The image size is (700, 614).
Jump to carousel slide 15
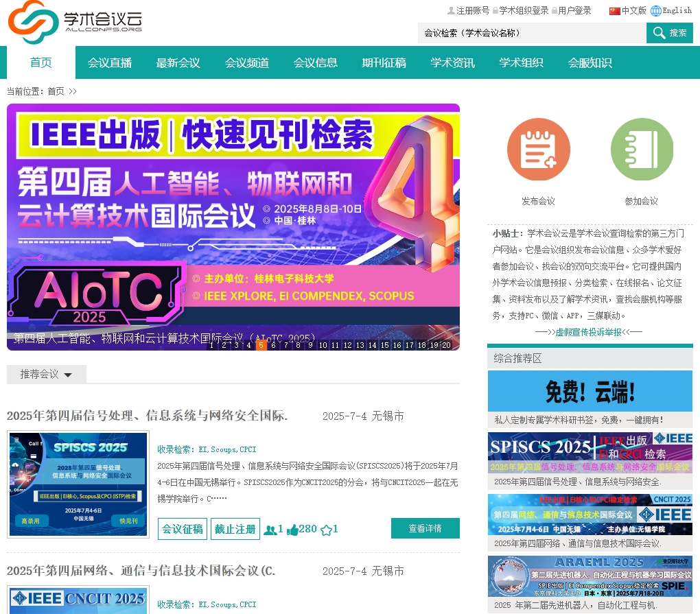385,345
